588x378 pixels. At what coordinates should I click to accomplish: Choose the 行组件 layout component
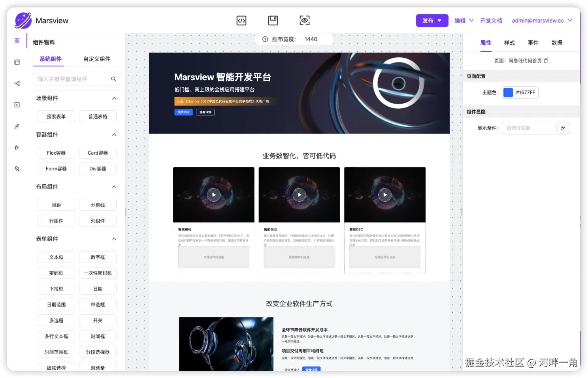56,221
